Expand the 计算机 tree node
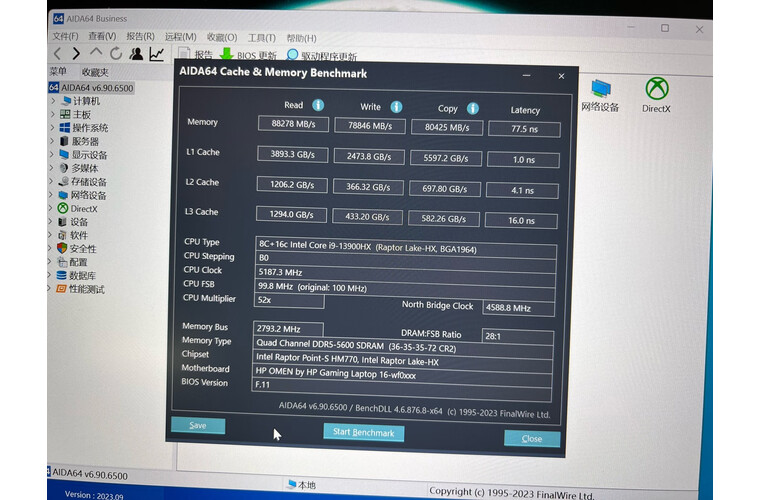 pyautogui.click(x=53, y=101)
